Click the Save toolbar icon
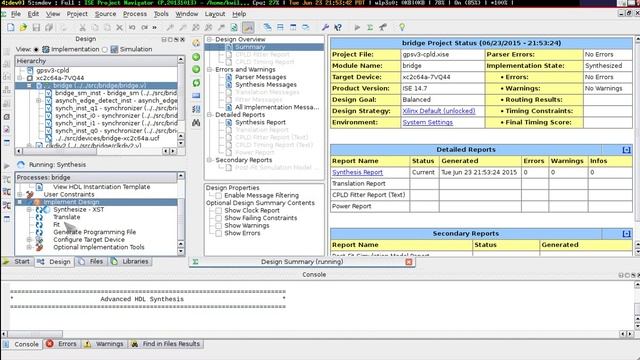 (36, 27)
